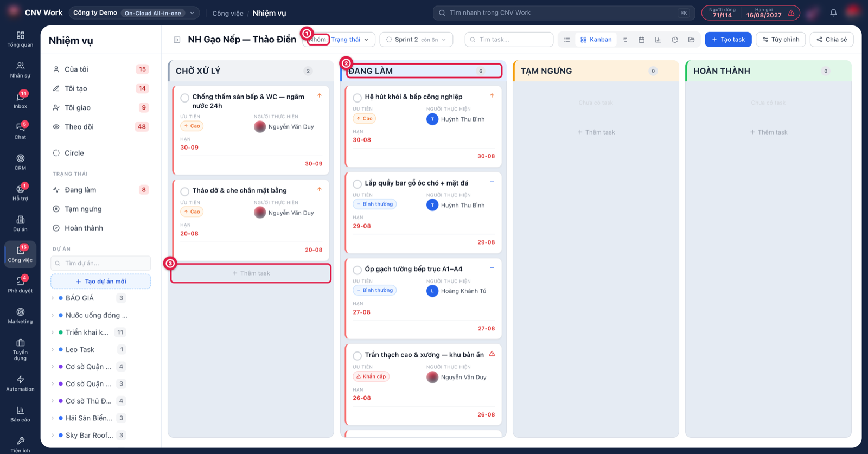Open the Sprint 2 dropdown
Viewport: 868px width, 454px height.
click(x=416, y=40)
